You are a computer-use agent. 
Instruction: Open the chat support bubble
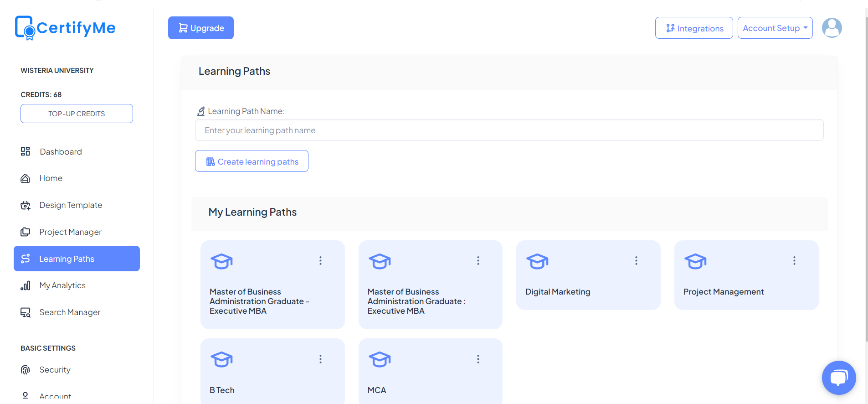coord(839,378)
